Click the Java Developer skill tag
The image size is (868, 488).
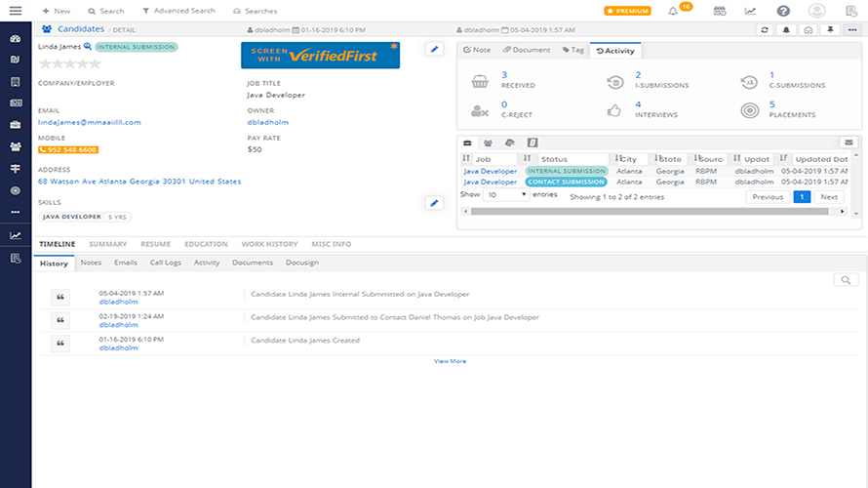pos(85,217)
